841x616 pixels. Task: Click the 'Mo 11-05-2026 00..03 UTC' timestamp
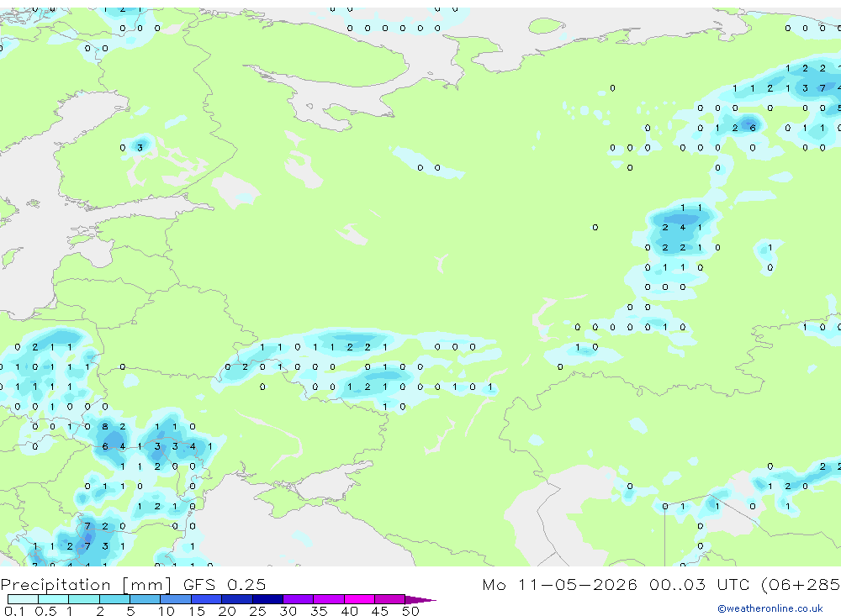(x=618, y=584)
